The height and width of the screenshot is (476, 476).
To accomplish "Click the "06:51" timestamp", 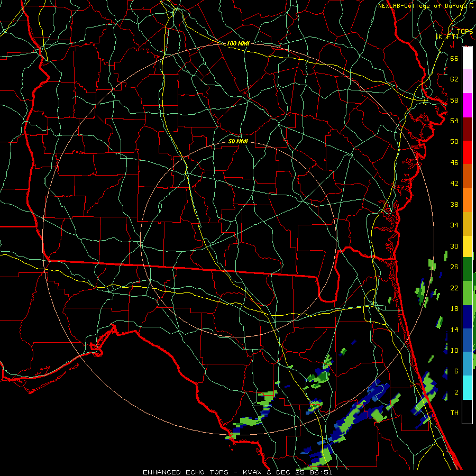I will pyautogui.click(x=321, y=472).
